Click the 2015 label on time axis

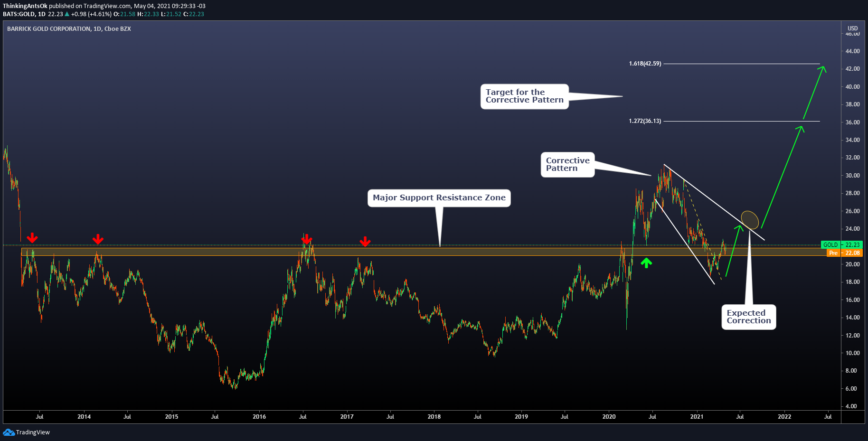(171, 417)
